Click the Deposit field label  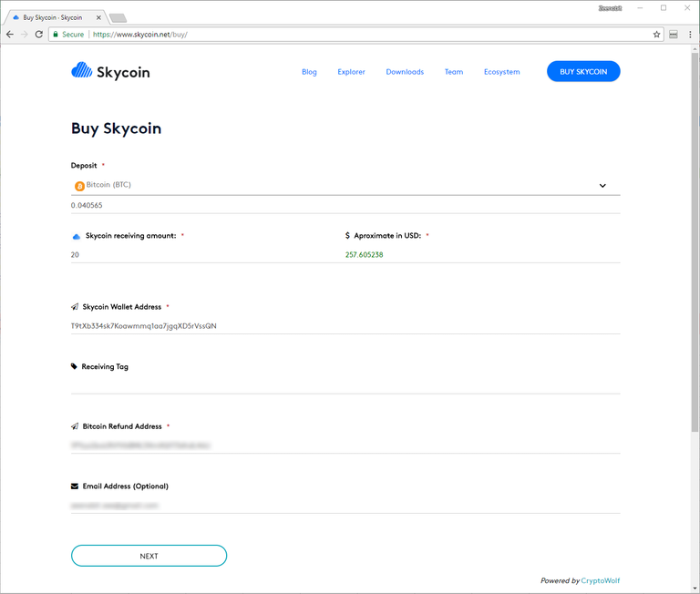84,166
